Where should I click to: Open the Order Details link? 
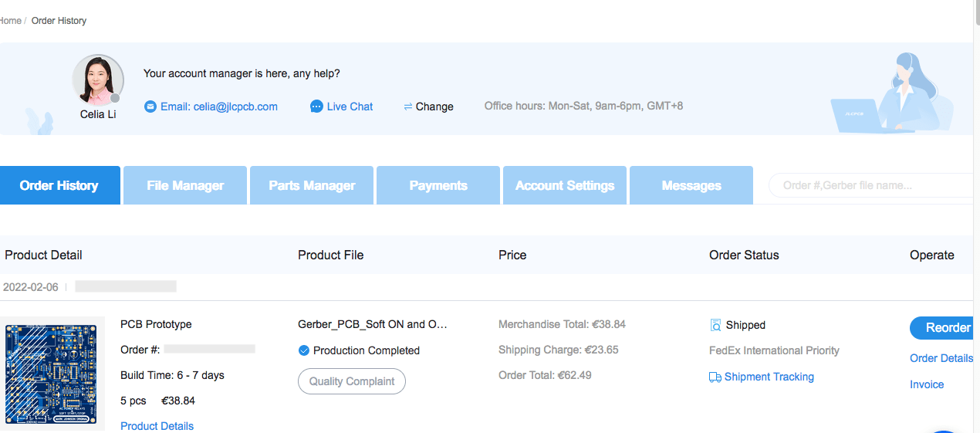point(941,358)
